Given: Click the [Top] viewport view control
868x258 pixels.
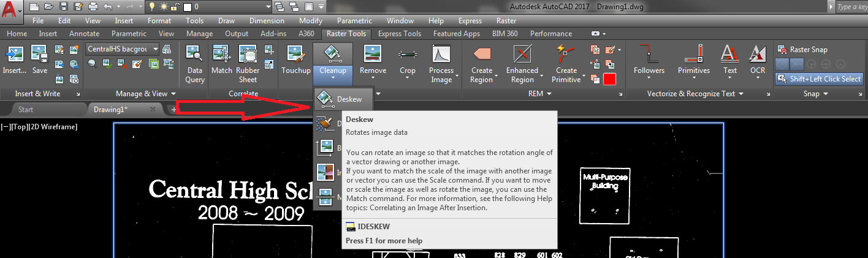Looking at the screenshot, I should 19,127.
